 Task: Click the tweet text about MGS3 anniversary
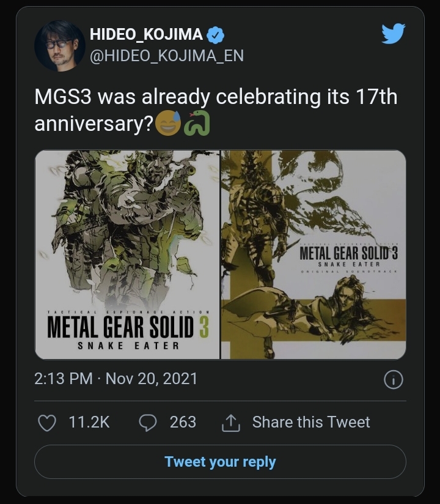[215, 110]
